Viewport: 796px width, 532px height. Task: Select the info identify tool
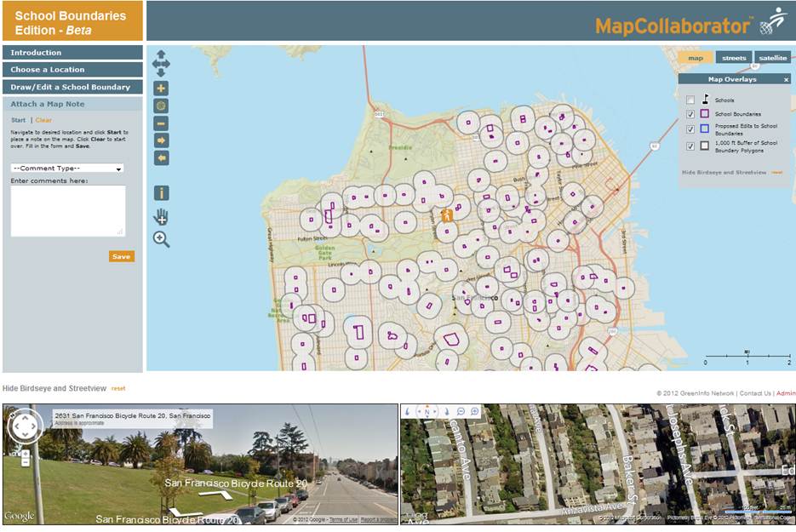tap(161, 193)
